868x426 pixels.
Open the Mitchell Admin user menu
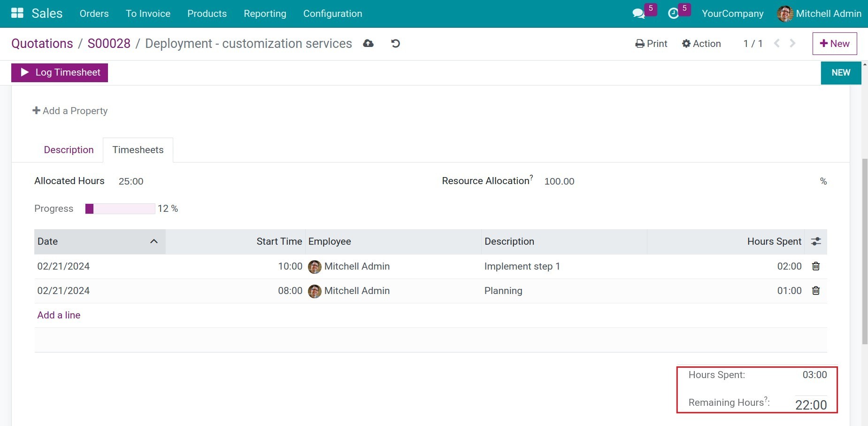pos(819,14)
